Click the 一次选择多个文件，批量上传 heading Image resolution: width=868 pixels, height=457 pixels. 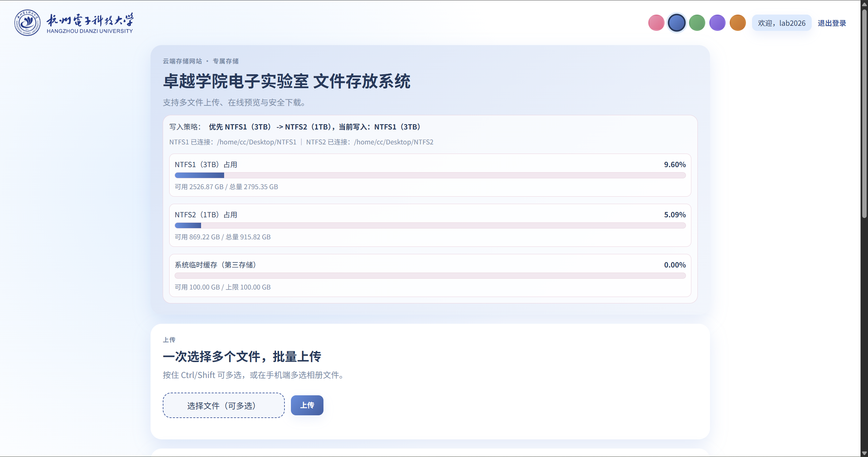(242, 357)
